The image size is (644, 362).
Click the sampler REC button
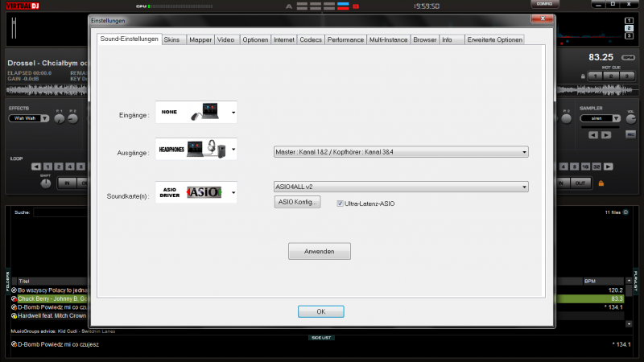(630, 133)
